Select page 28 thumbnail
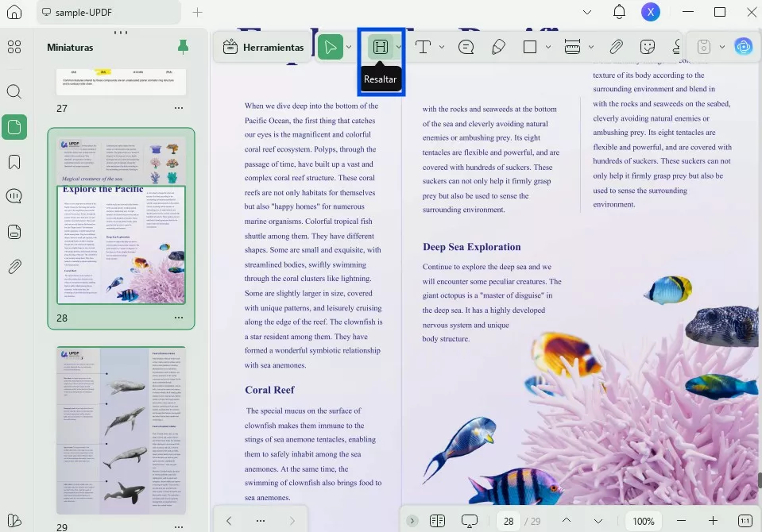The width and height of the screenshot is (762, 532). (121, 221)
